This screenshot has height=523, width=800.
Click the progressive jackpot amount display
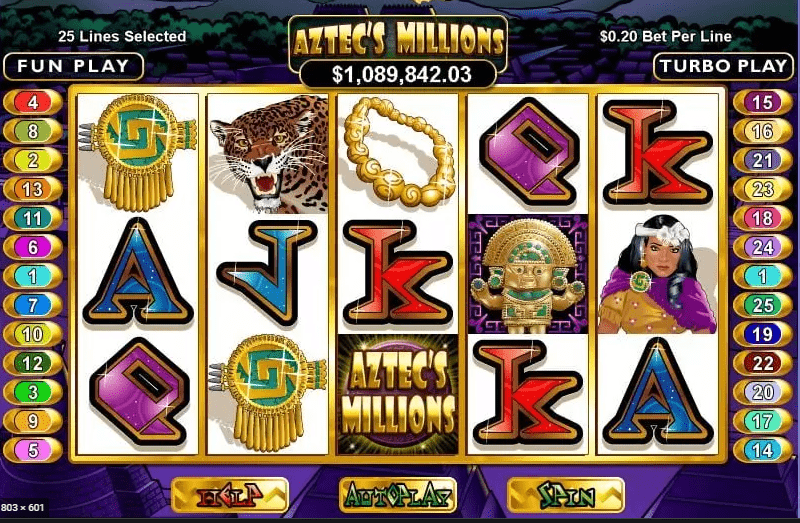point(401,74)
